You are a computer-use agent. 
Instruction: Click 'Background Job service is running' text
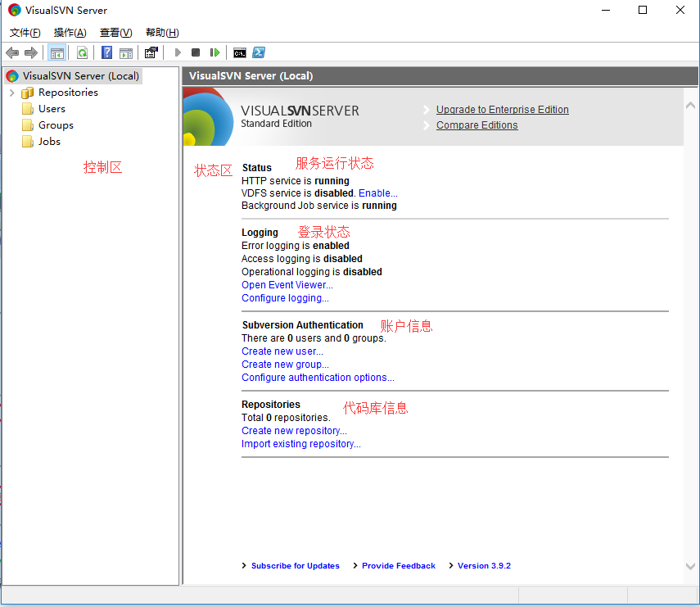point(318,206)
